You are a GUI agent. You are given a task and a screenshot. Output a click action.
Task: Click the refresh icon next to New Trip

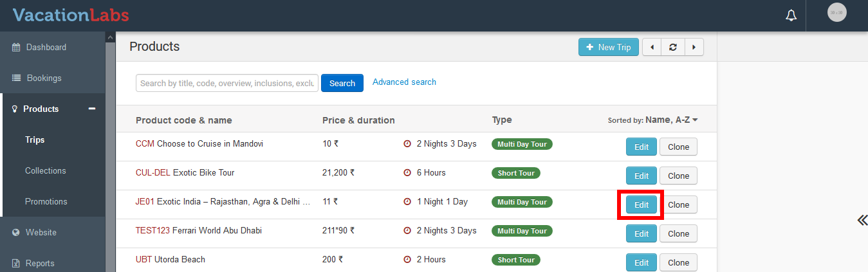point(672,47)
